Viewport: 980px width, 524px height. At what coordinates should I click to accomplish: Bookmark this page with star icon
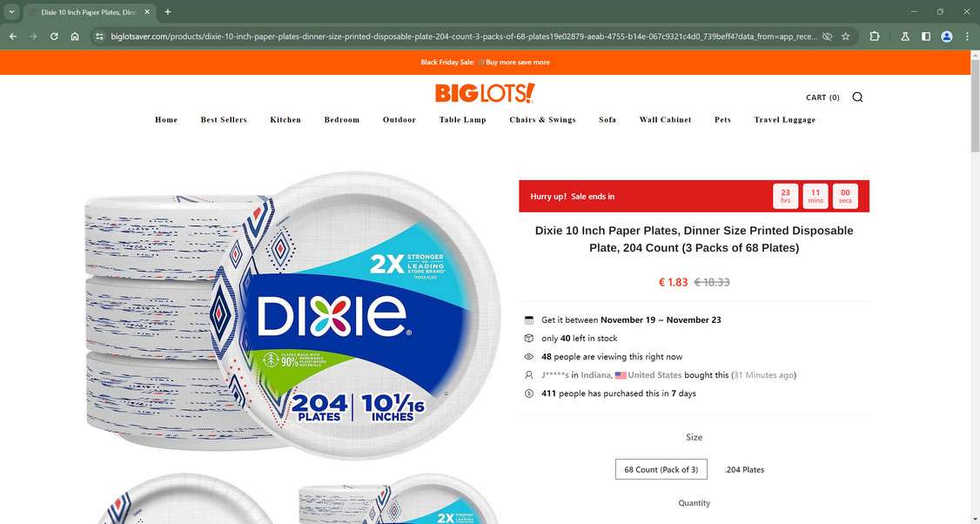tap(846, 37)
